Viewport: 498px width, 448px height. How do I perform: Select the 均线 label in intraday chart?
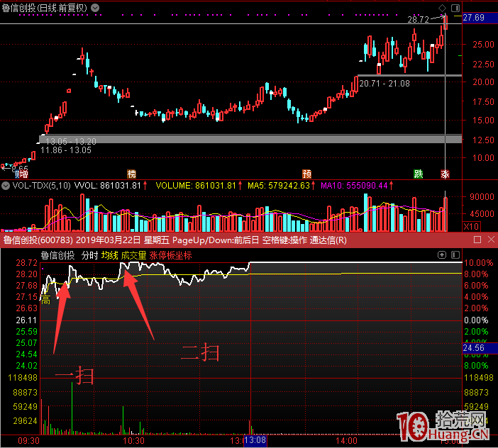pyautogui.click(x=109, y=255)
